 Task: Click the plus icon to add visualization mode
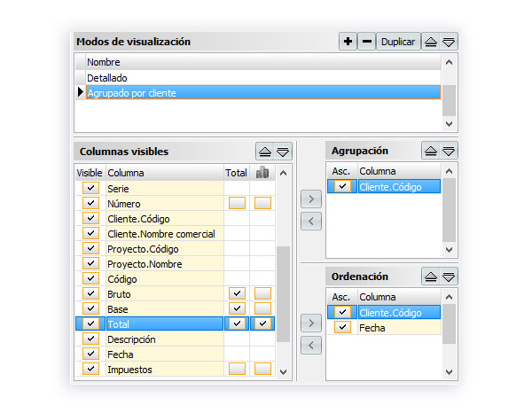point(348,42)
